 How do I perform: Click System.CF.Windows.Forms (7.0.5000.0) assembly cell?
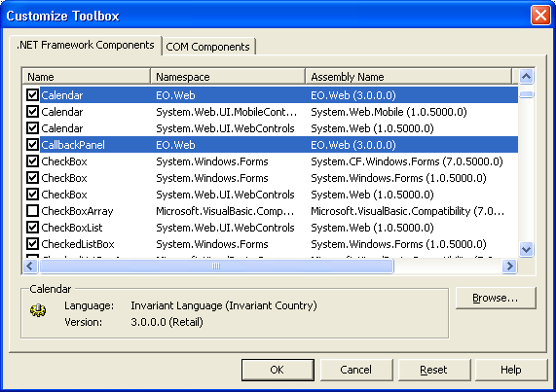point(407,161)
